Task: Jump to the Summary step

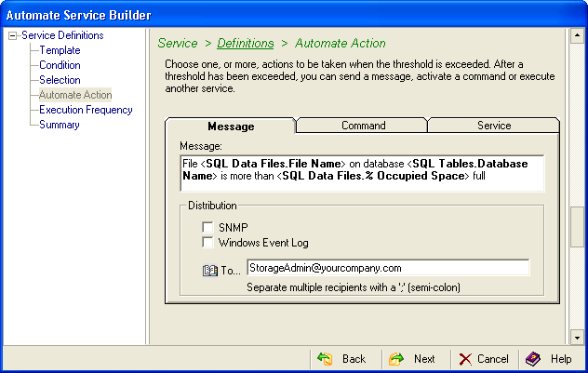Action: click(60, 125)
